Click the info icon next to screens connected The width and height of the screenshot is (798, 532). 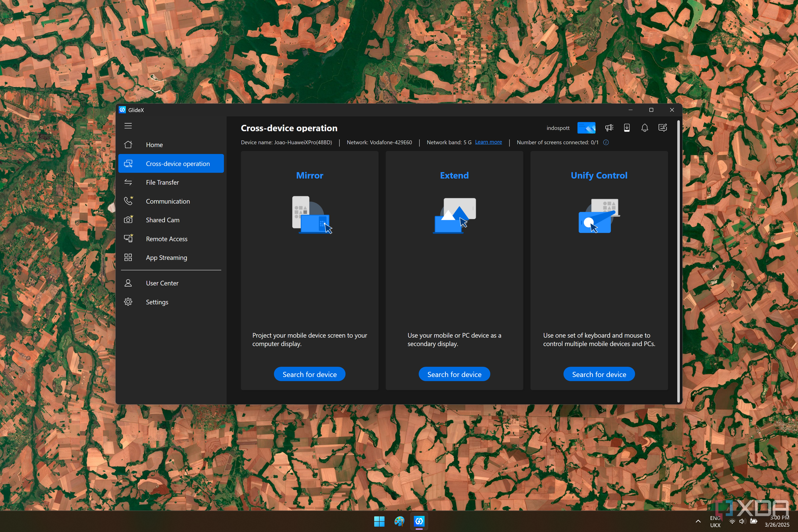(606, 142)
